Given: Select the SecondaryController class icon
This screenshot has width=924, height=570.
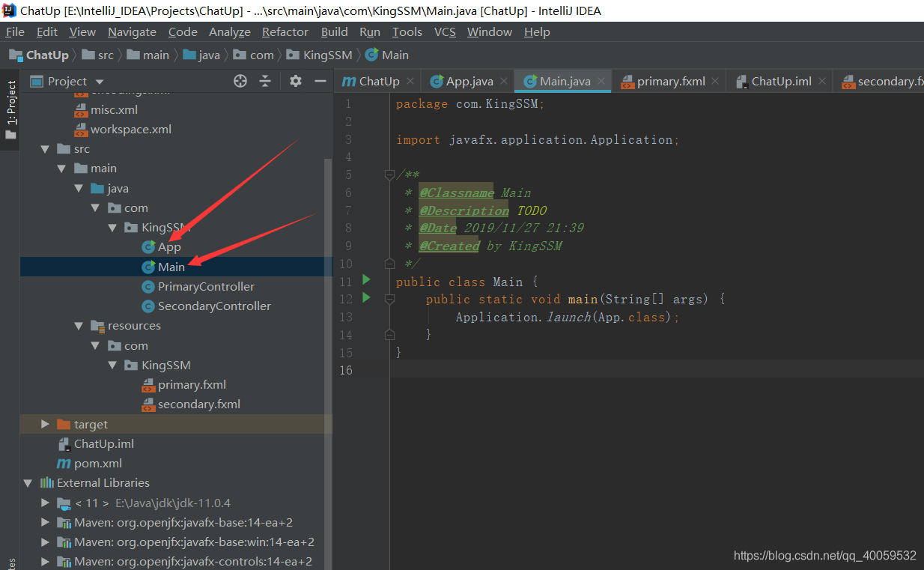Looking at the screenshot, I should point(148,306).
